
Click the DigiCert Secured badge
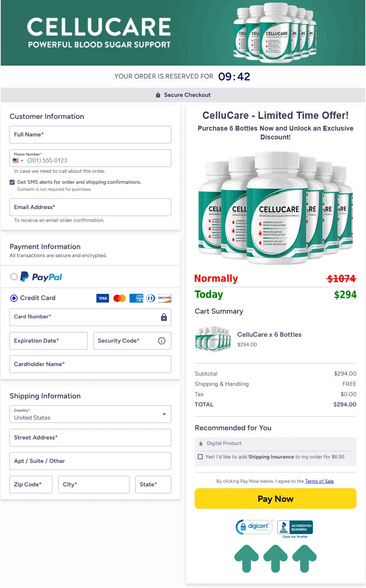(254, 527)
